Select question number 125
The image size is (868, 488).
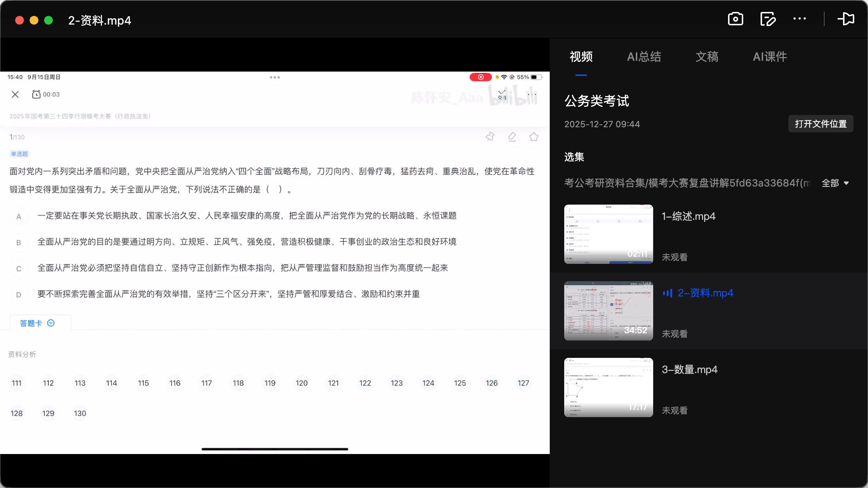[460, 383]
